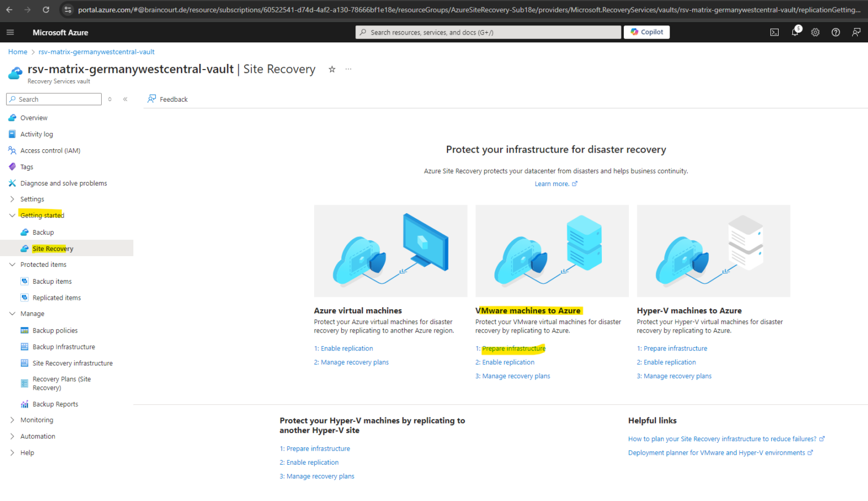This screenshot has height=501, width=868.
Task: Open Diagnose and solve problems
Action: click(x=63, y=183)
